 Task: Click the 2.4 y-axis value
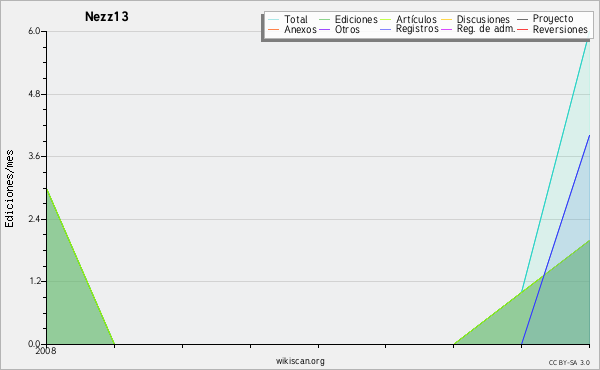click(x=34, y=219)
